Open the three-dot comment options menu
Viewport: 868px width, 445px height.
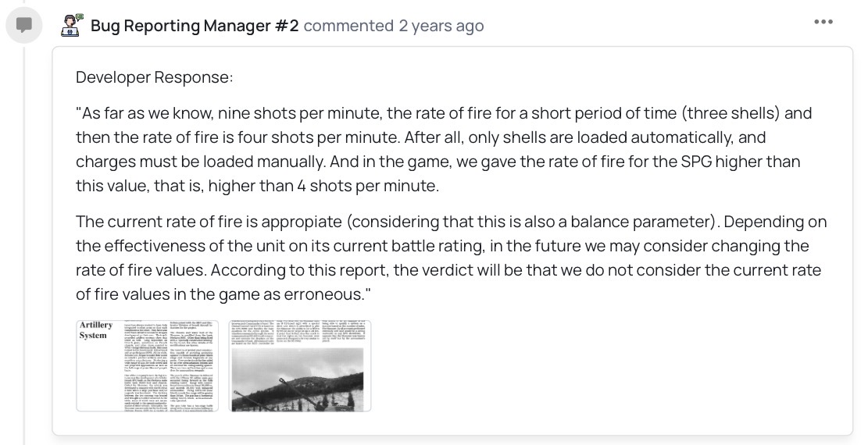tap(823, 22)
